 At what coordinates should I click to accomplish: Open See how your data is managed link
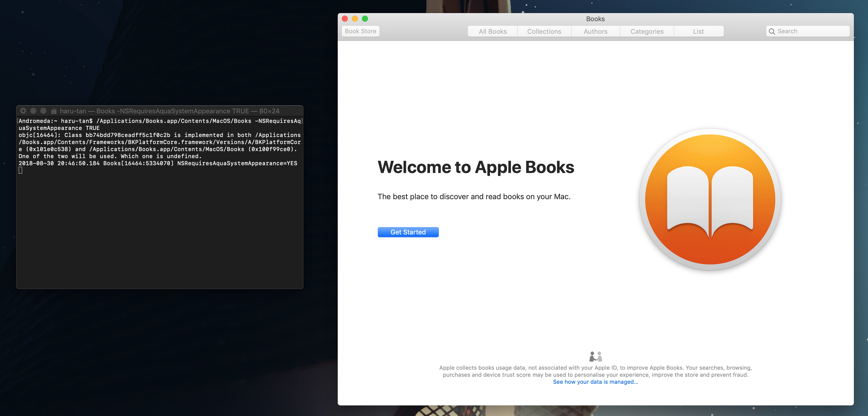pyautogui.click(x=595, y=382)
